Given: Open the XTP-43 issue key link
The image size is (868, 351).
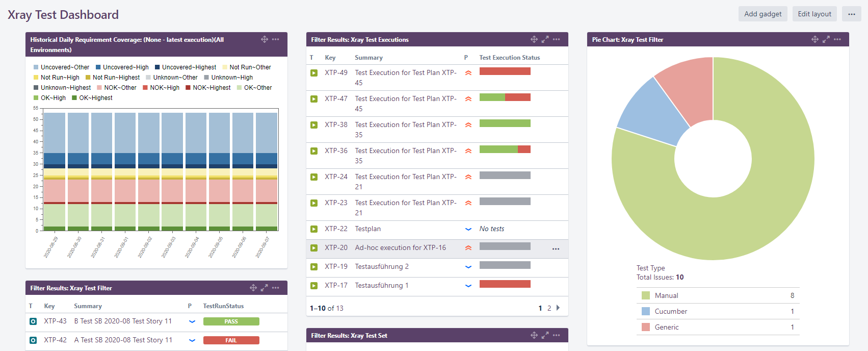Looking at the screenshot, I should [x=55, y=321].
